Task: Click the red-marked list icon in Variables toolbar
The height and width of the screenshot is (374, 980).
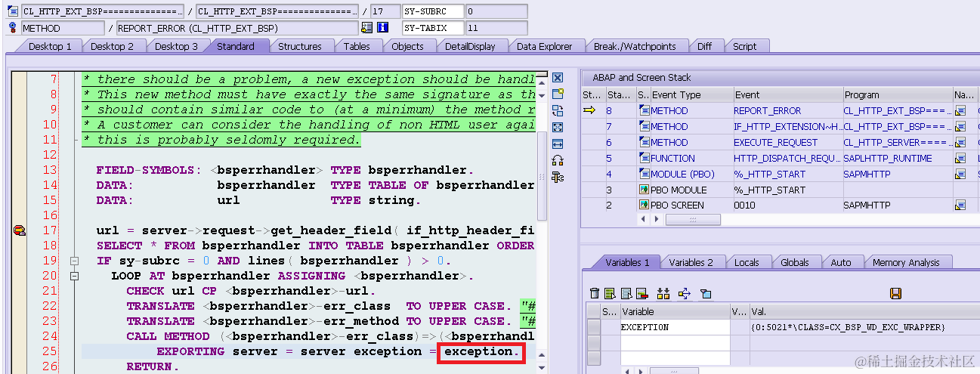Action: coord(641,293)
